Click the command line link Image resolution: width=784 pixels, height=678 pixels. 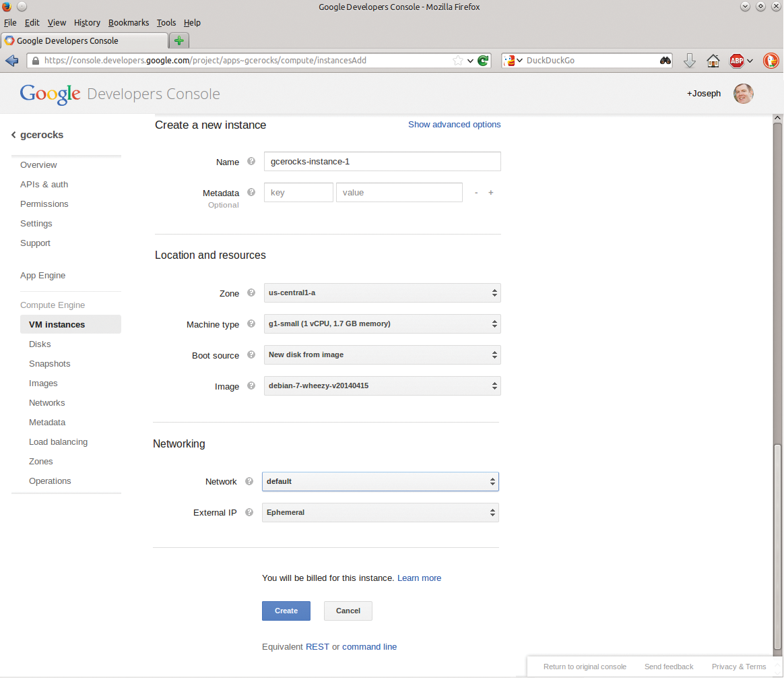pos(370,646)
